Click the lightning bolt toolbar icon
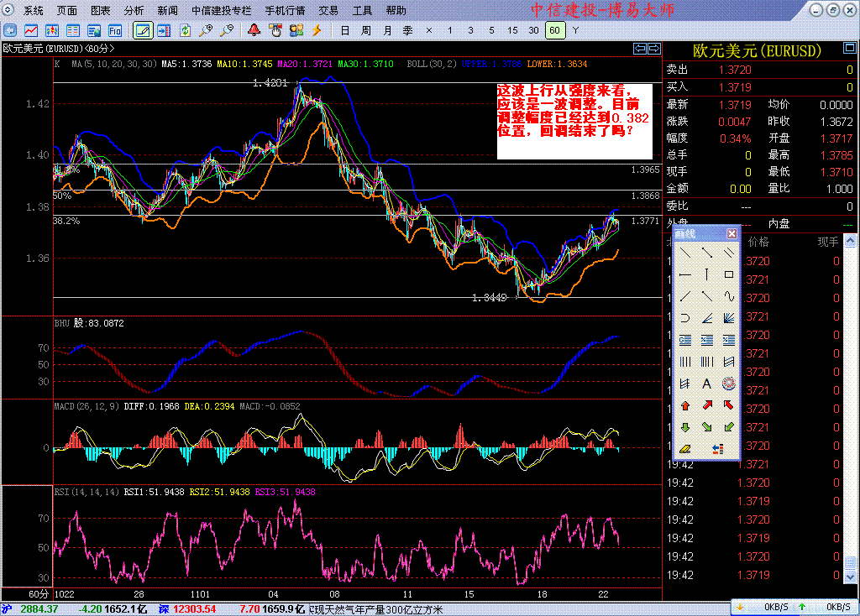This screenshot has height=616, width=860. pos(317,30)
